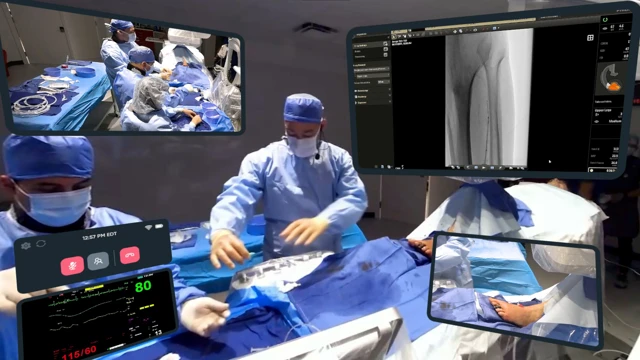
Task: Open the first dropdown in viewer sidebar
Action: pos(371,70)
